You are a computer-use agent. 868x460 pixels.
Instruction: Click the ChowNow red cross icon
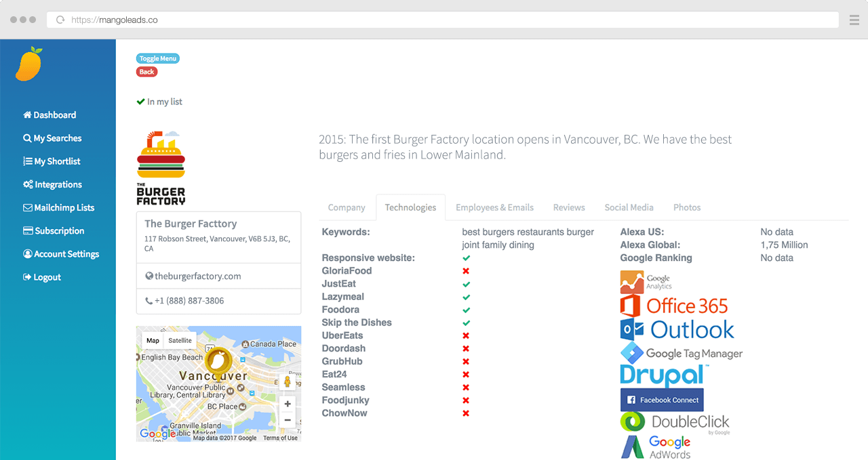[x=466, y=413]
